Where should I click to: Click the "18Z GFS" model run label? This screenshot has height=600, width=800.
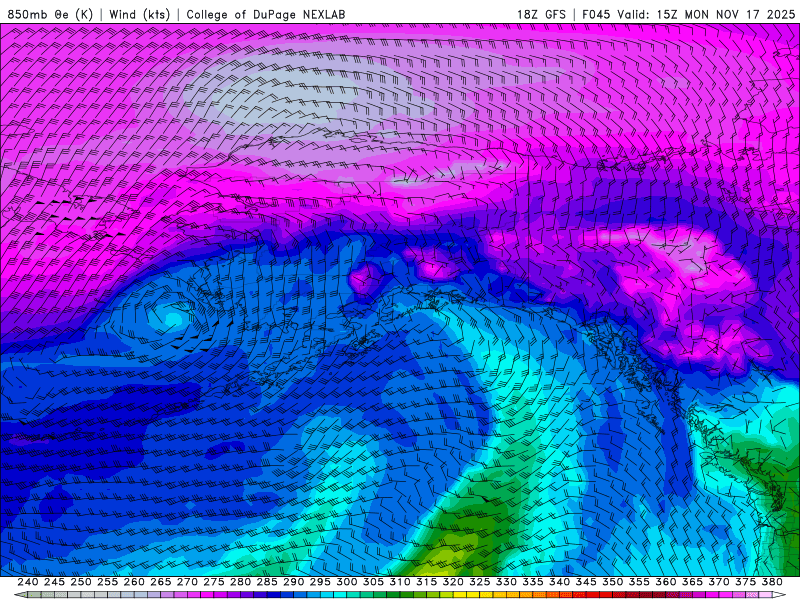point(541,14)
